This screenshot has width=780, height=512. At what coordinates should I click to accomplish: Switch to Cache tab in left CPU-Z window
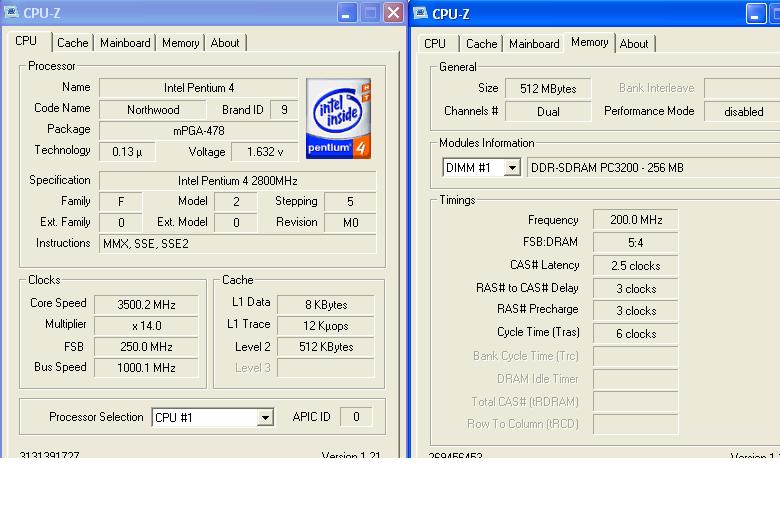(73, 43)
